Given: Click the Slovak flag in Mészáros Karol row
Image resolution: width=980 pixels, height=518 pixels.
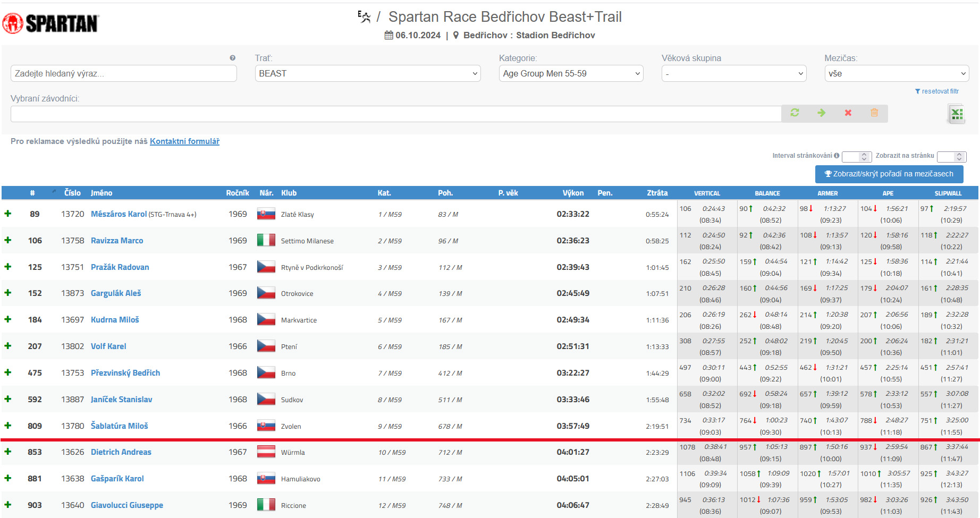Looking at the screenshot, I should (266, 214).
